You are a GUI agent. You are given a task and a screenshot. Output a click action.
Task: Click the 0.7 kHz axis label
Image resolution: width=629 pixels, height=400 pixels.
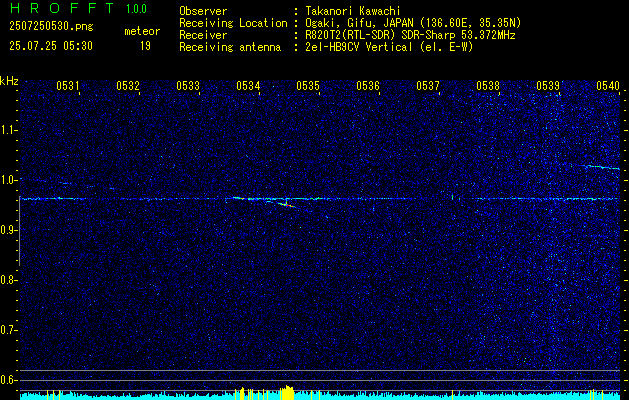[x=8, y=330]
